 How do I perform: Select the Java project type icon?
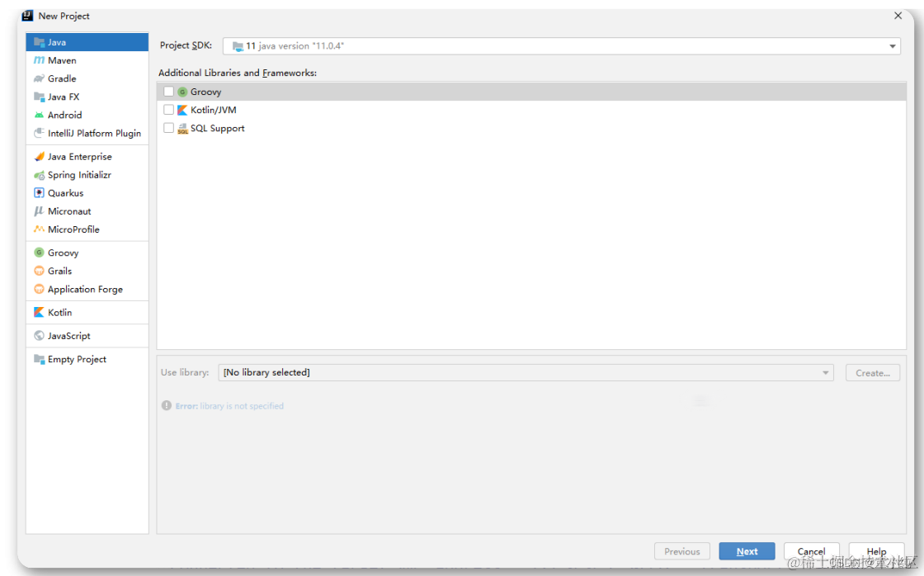[x=39, y=42]
